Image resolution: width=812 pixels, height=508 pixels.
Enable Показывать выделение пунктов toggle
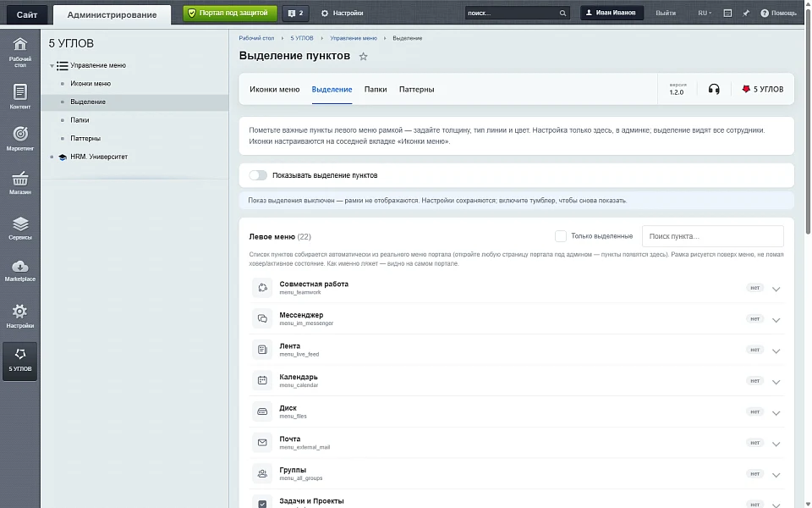click(258, 175)
